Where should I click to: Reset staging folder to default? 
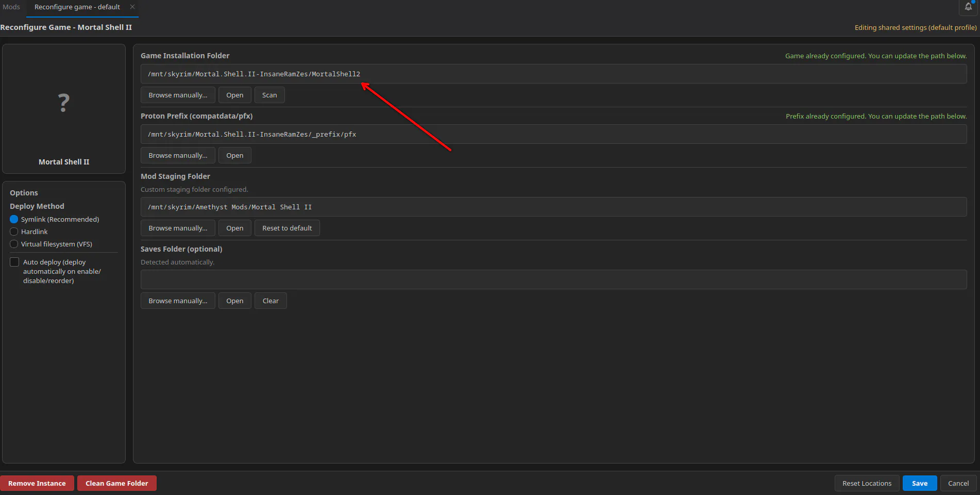[287, 228]
